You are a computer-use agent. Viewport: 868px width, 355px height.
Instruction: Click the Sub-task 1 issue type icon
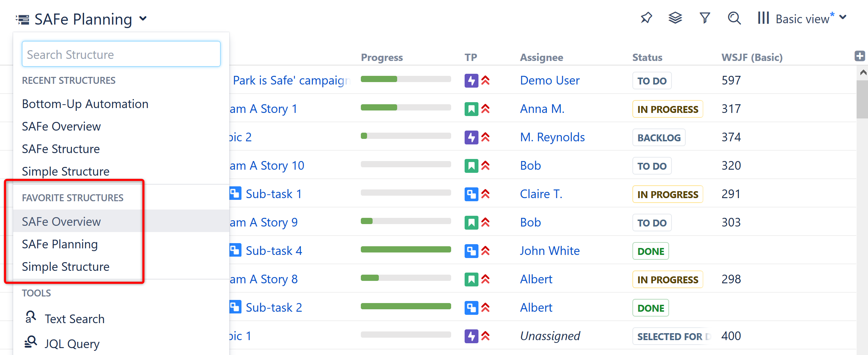(236, 193)
